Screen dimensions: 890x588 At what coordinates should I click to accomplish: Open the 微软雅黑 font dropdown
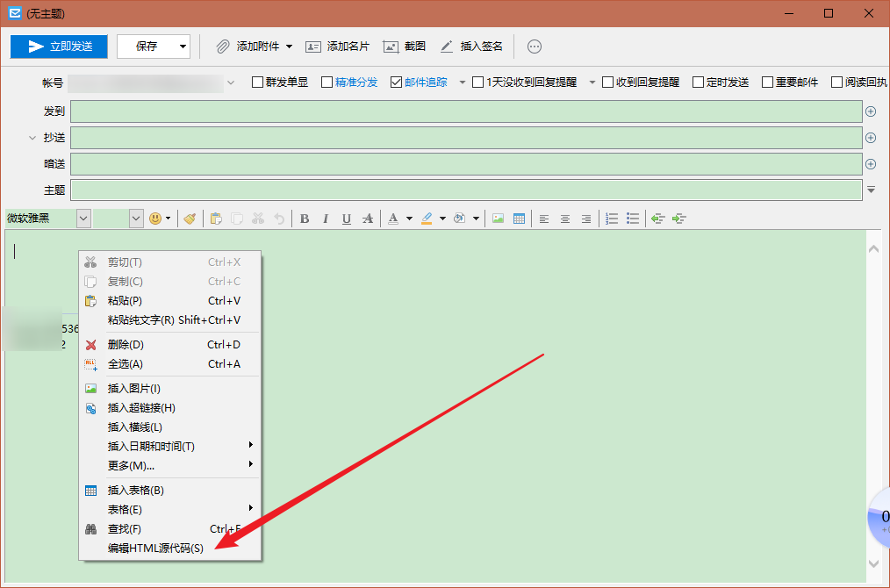[x=83, y=219]
